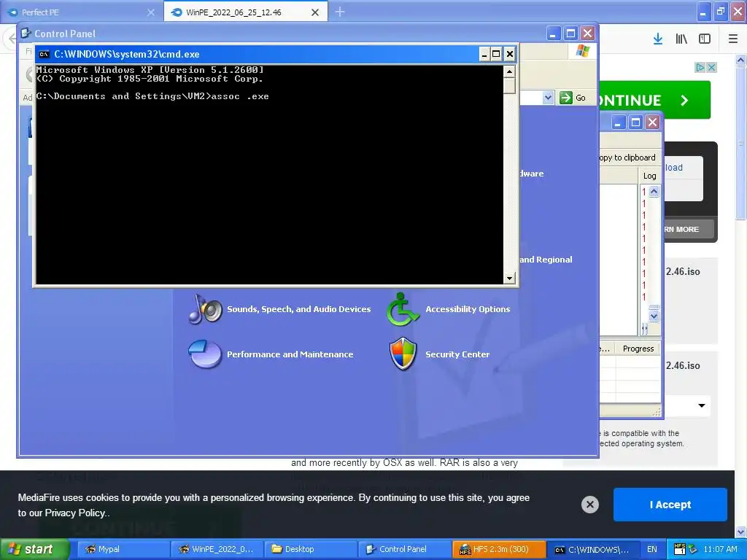Viewport: 747px width, 560px height.
Task: Open browser hamburger menu
Action: click(733, 39)
